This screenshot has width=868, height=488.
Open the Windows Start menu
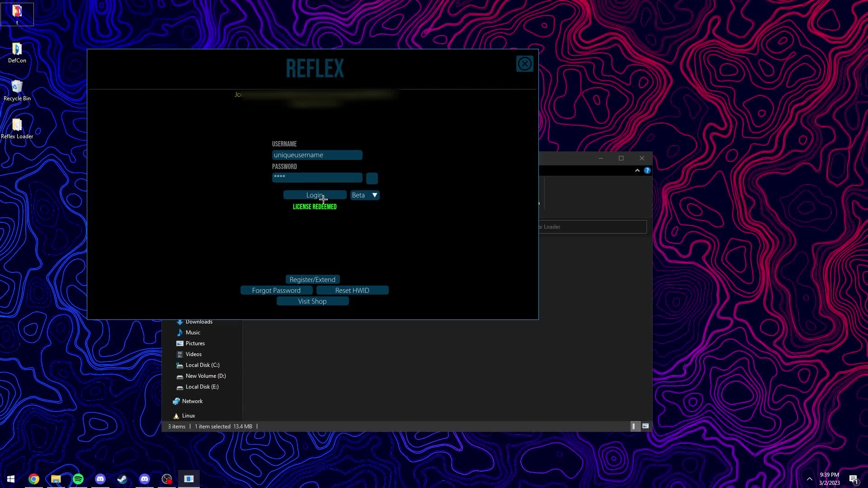(x=11, y=479)
